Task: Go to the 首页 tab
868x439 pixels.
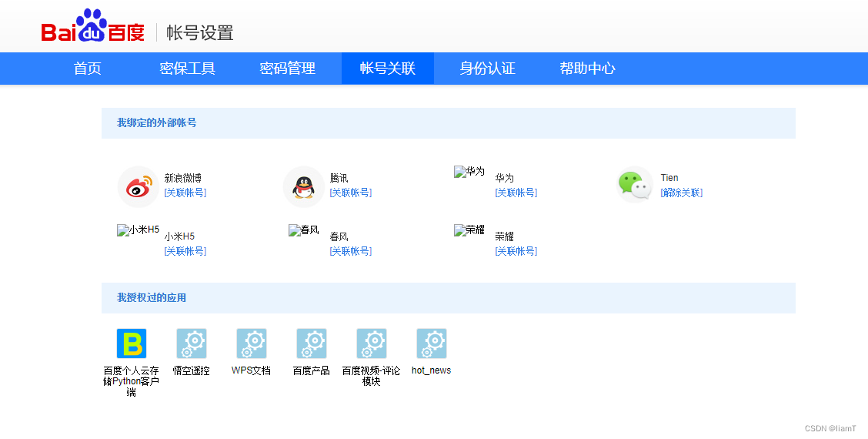Action: pos(88,69)
